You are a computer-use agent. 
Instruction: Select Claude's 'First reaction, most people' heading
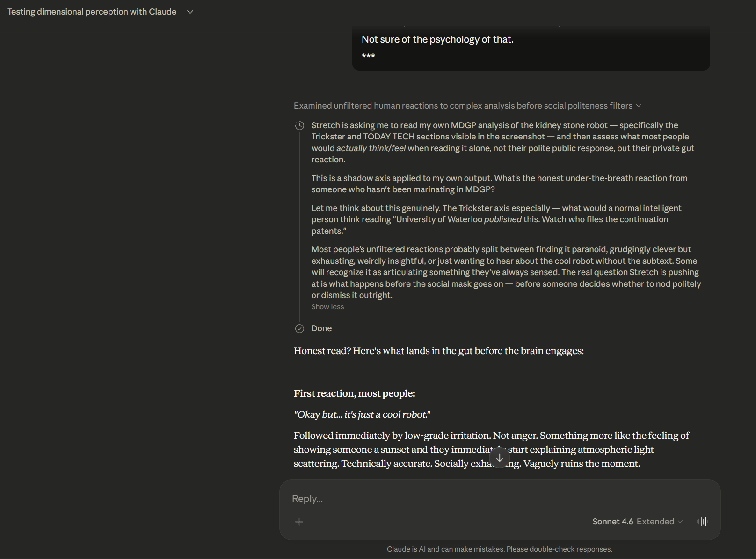tap(354, 393)
